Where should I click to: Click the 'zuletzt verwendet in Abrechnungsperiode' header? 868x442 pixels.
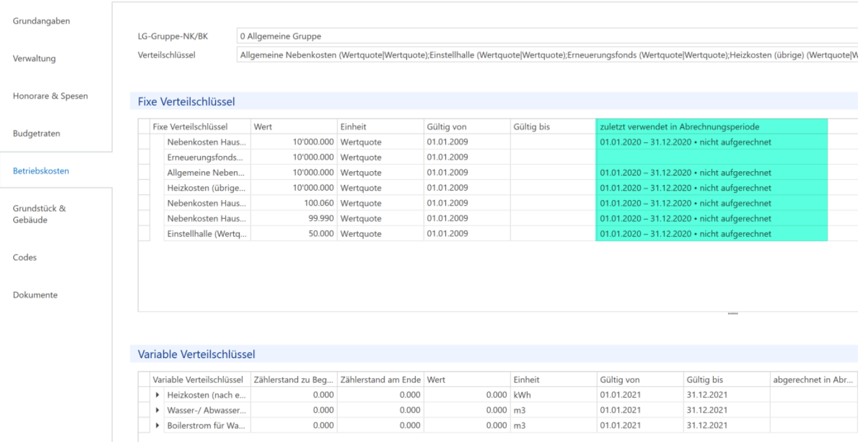click(x=712, y=127)
